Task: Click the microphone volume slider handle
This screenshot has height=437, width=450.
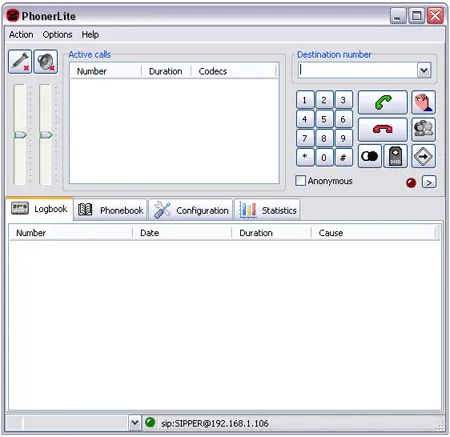Action: point(20,135)
